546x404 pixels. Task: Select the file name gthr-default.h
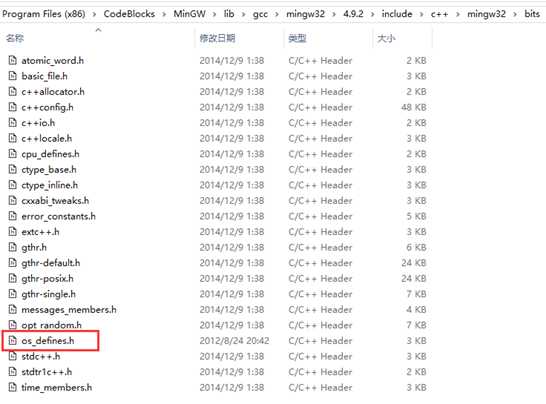pyautogui.click(x=51, y=263)
